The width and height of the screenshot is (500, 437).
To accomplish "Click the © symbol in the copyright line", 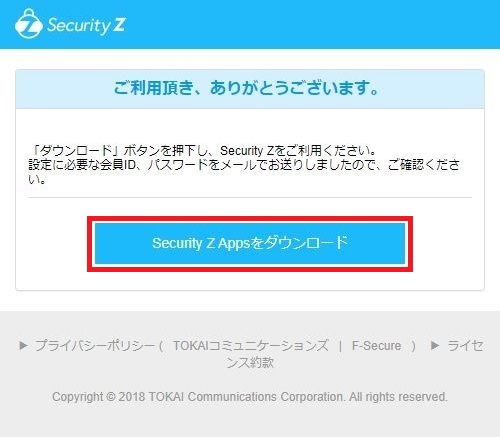I will (x=111, y=397).
